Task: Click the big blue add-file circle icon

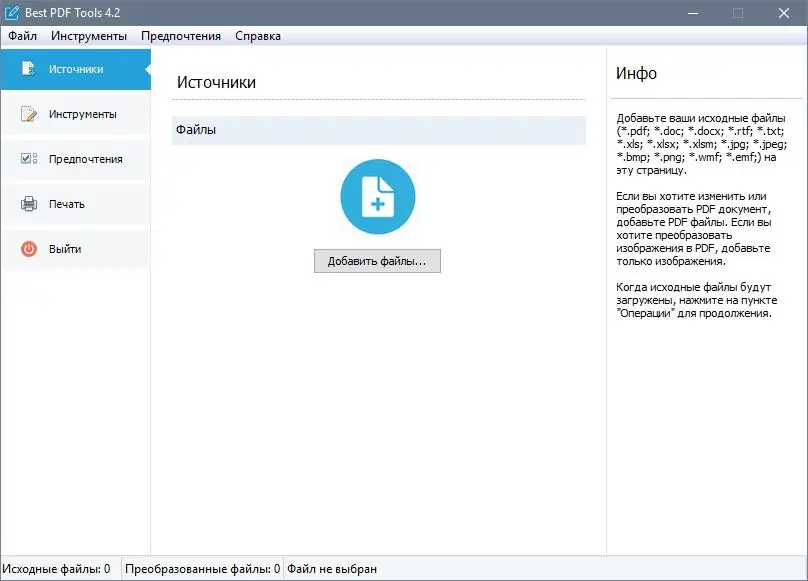Action: click(378, 196)
